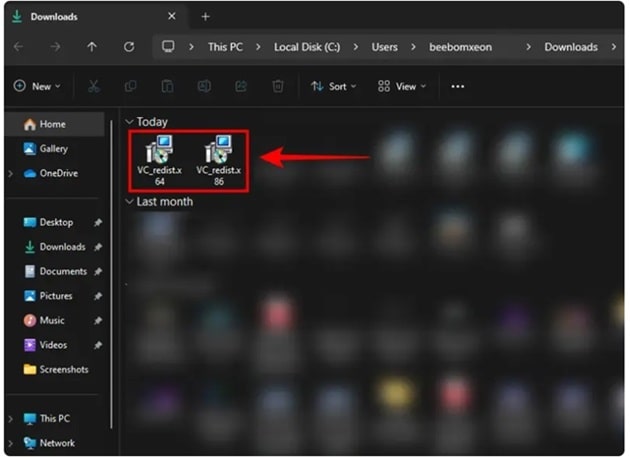This screenshot has height=457, width=630.
Task: Click Users in the address breadcrumb
Action: [384, 47]
